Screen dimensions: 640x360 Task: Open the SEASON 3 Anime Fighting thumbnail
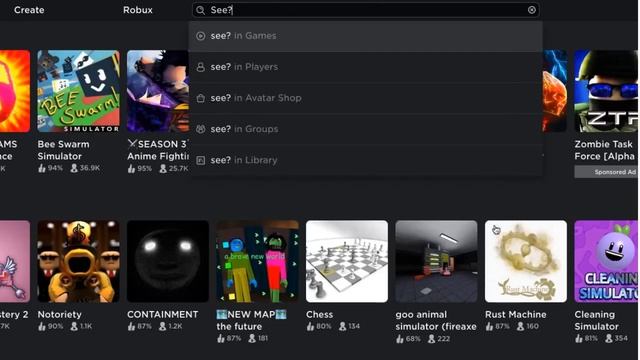(158, 91)
